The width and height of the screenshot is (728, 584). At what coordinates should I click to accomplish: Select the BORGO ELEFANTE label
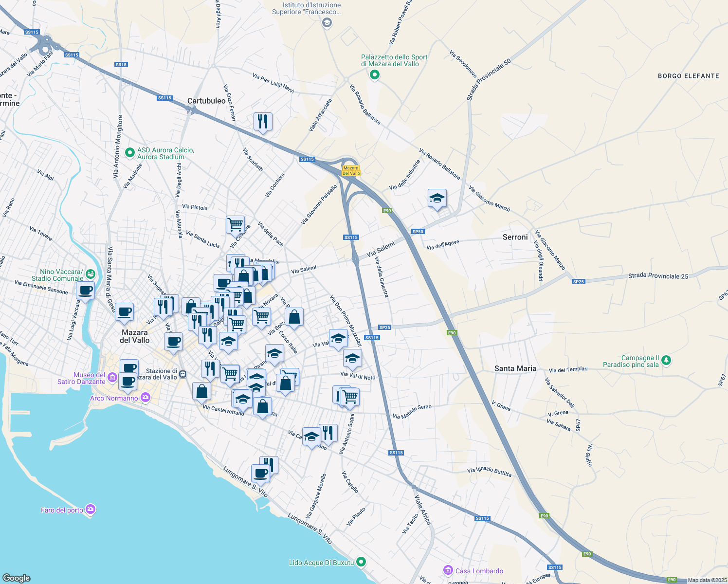coord(688,76)
